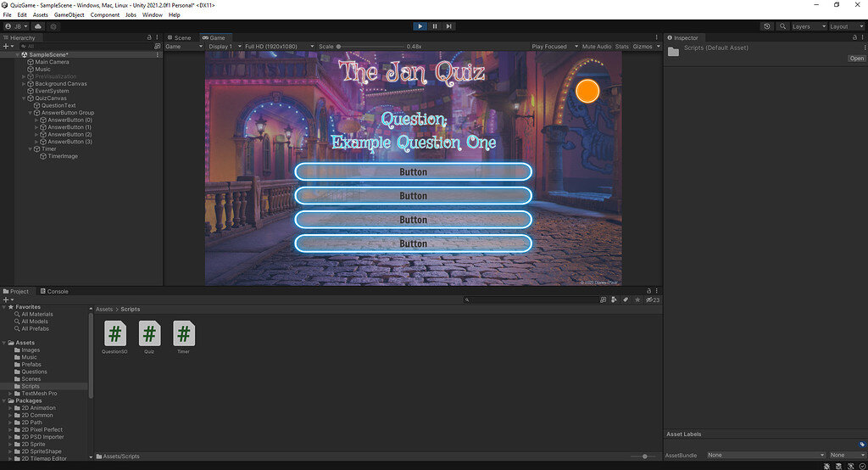Select the Images folder under Assets
The width and height of the screenshot is (868, 470).
pos(31,350)
